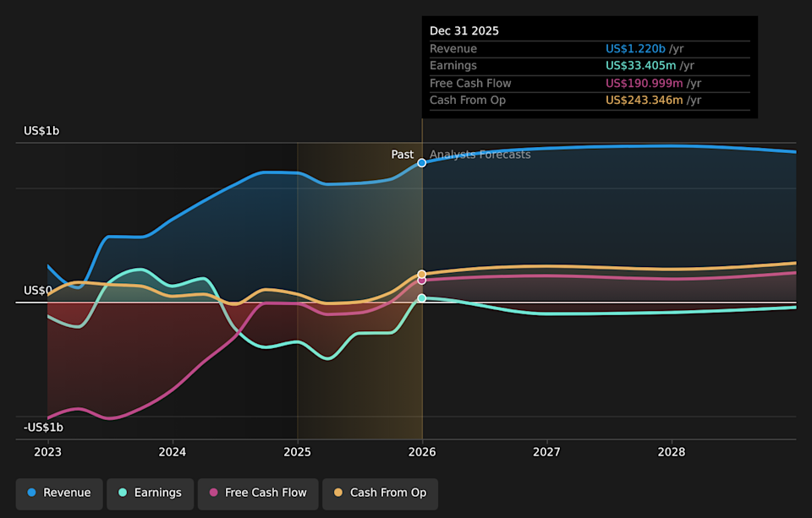Open the Free Cash Flow legend entry
The width and height of the screenshot is (812, 518).
click(x=257, y=493)
